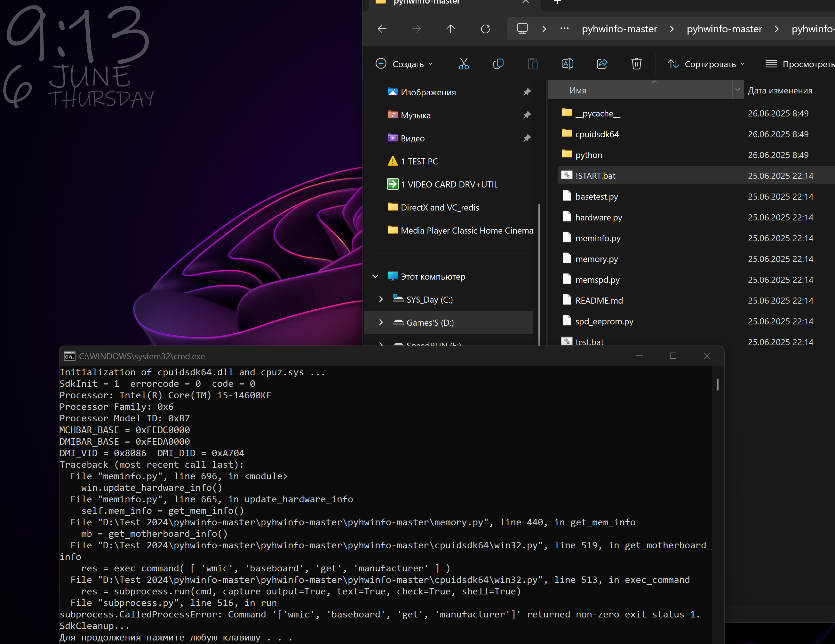This screenshot has height=644, width=835.
Task: Expand the SYS_Day (C:) drive
Action: (x=381, y=299)
